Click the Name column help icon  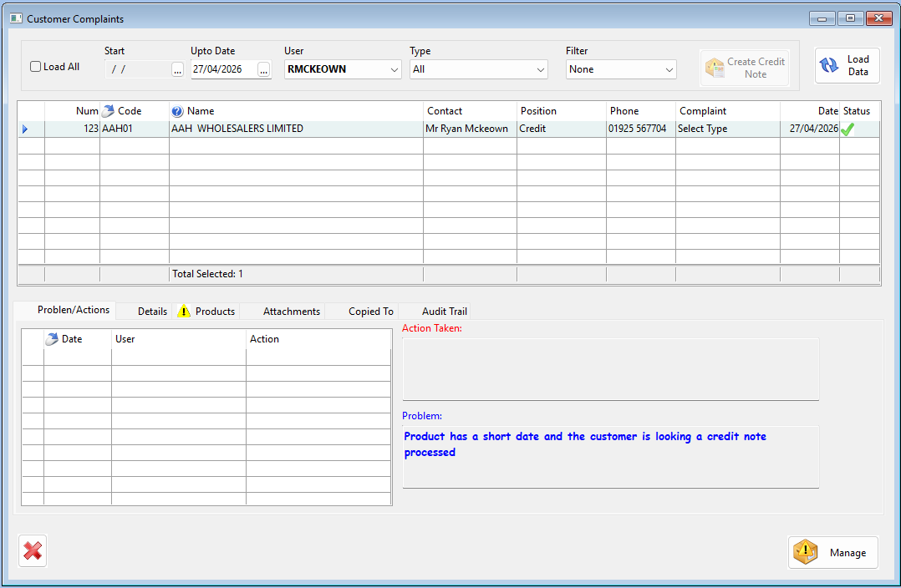coord(176,111)
